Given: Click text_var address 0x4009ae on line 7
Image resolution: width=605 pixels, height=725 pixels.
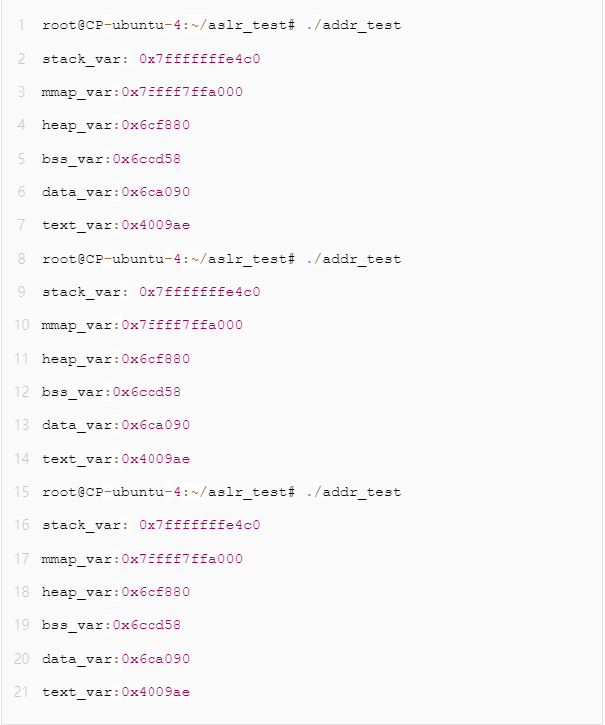Looking at the screenshot, I should 155,226.
